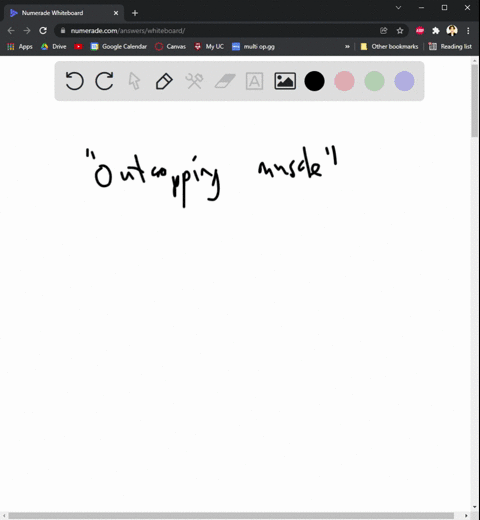Select the green ink color
The width and height of the screenshot is (480, 520).
(x=374, y=81)
